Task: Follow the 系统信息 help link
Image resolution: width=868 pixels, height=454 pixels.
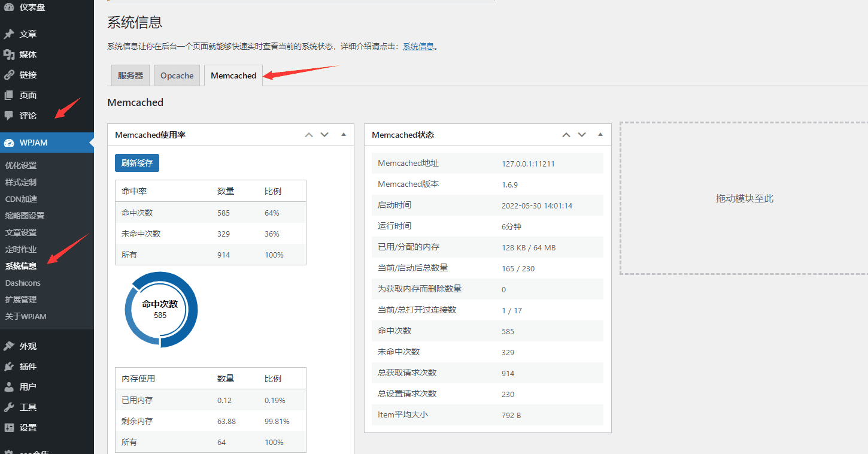Action: [418, 46]
